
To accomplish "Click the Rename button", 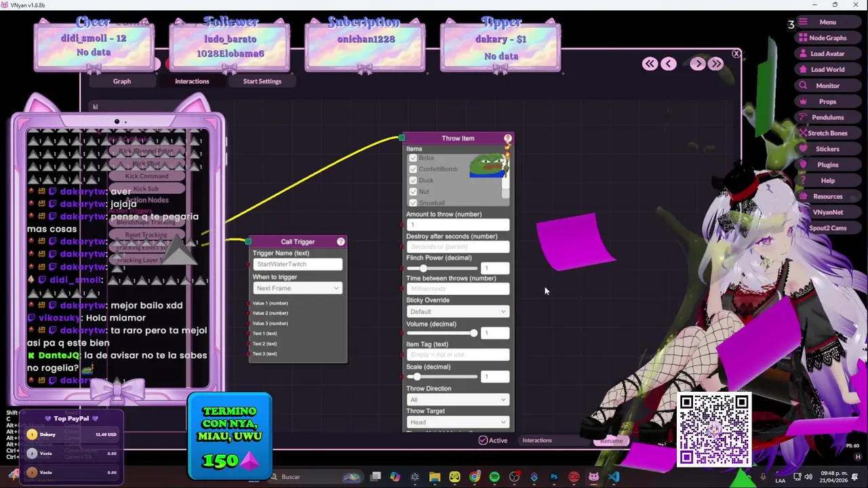I will [611, 441].
